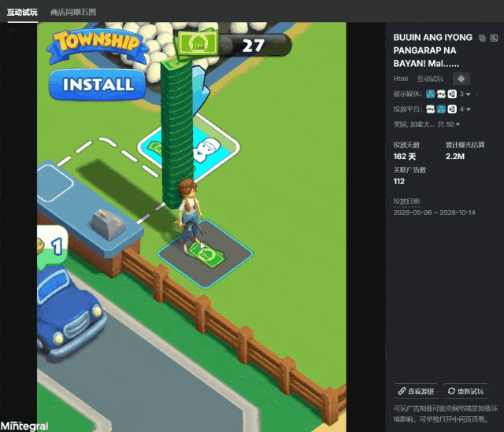
Task: Click the grey cash register on the counter
Action: pos(108,224)
